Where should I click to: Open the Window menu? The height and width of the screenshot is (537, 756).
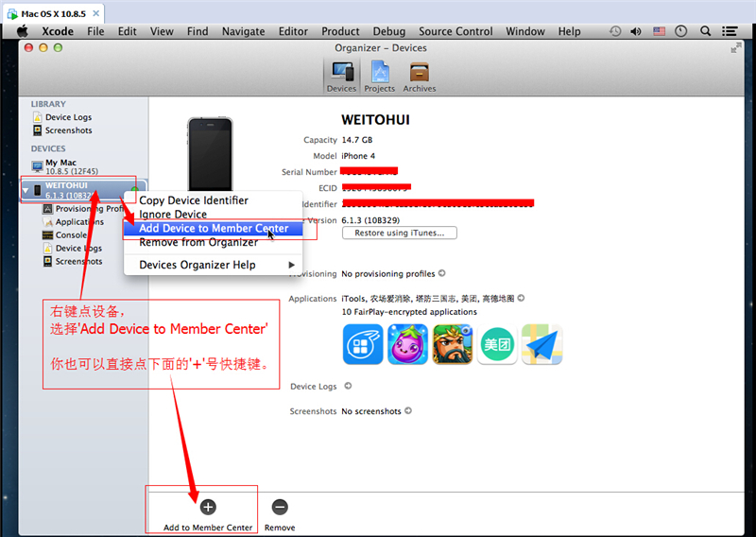(x=525, y=31)
